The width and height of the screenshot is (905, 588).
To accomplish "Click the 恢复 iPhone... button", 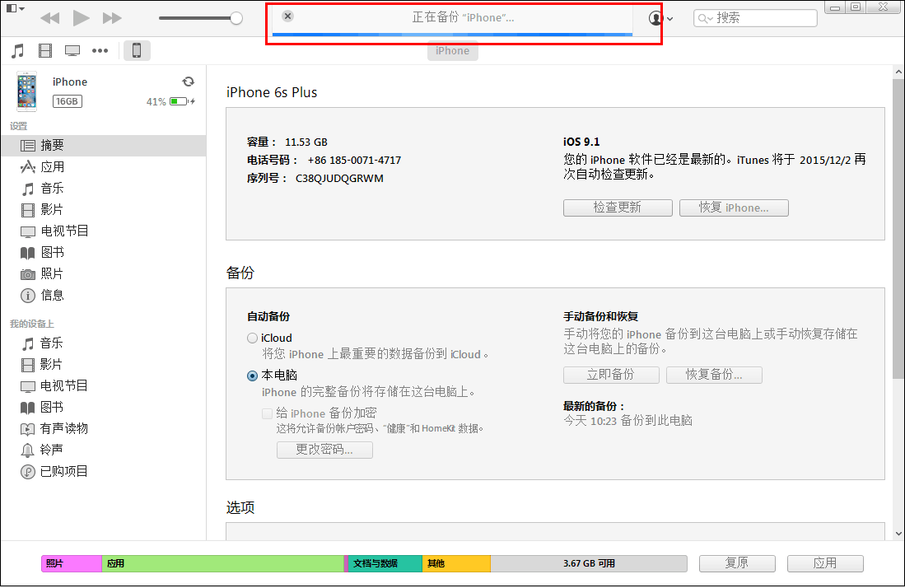I will [734, 208].
